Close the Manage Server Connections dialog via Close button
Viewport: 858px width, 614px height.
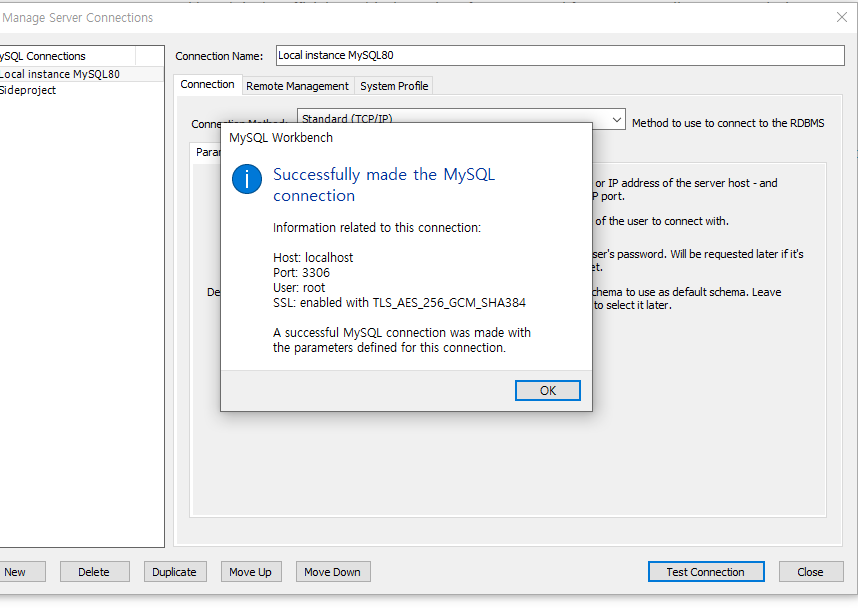click(810, 572)
